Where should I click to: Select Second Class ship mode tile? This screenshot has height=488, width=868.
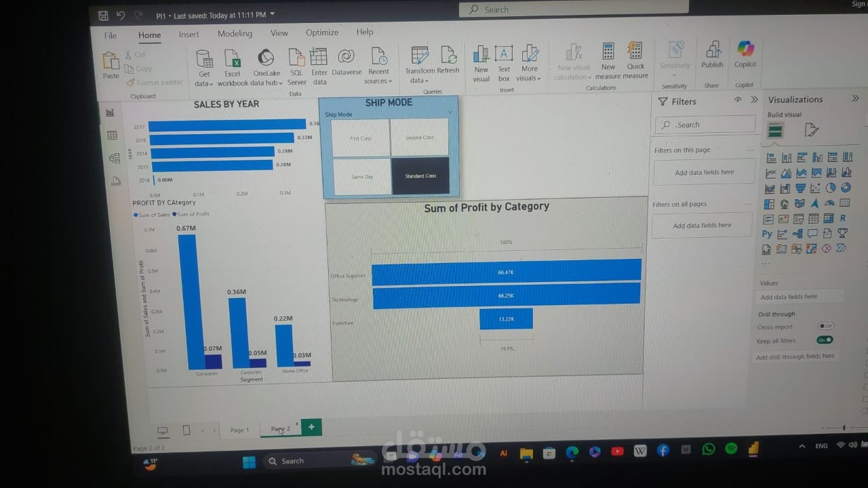click(419, 138)
